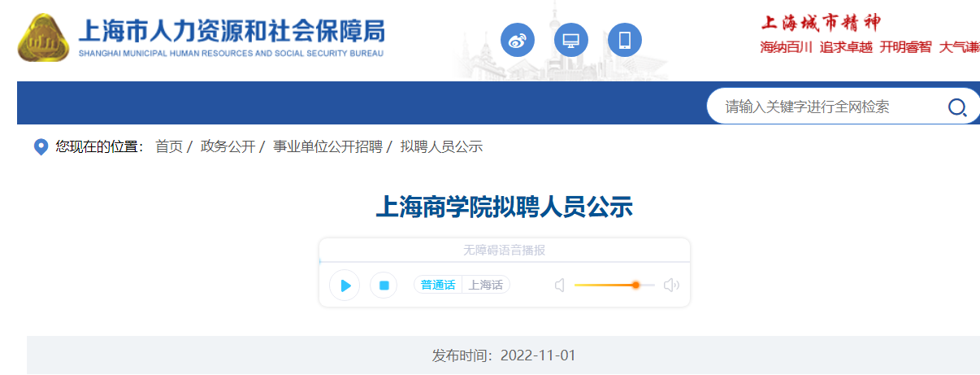The image size is (980, 375).
Task: Play the voice broadcast audio
Action: pos(345,286)
